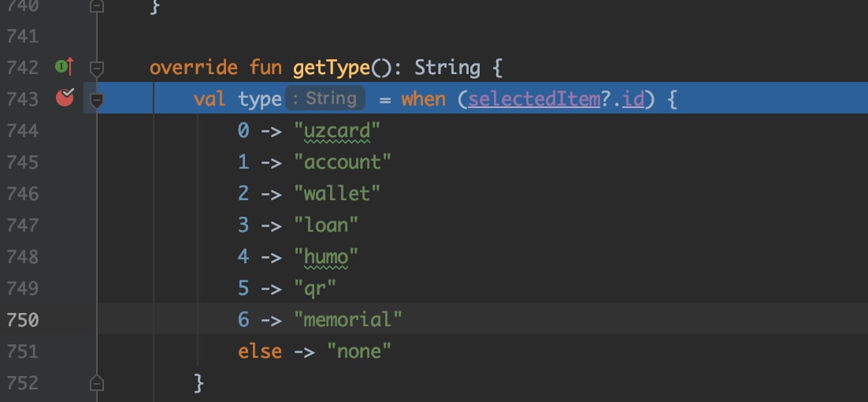Click the number 5 before "qr"

pyautogui.click(x=243, y=288)
